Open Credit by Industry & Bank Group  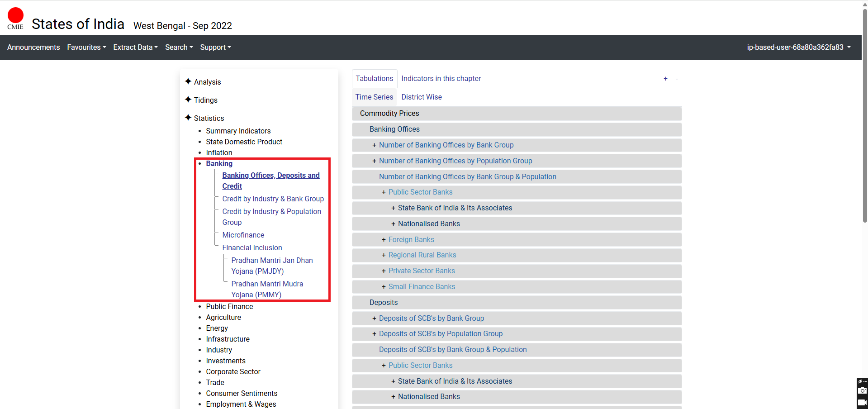[273, 199]
